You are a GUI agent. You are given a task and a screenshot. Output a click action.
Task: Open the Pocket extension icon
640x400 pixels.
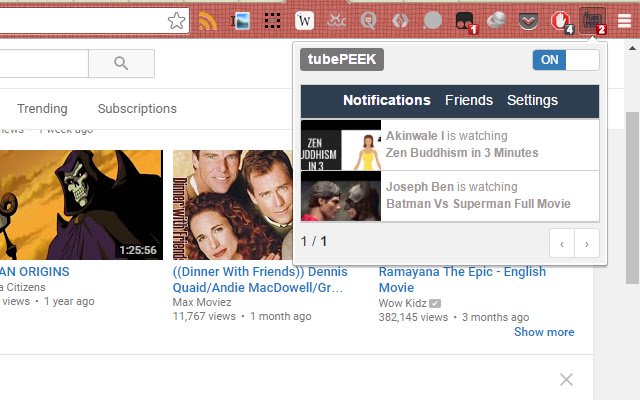pyautogui.click(x=530, y=20)
